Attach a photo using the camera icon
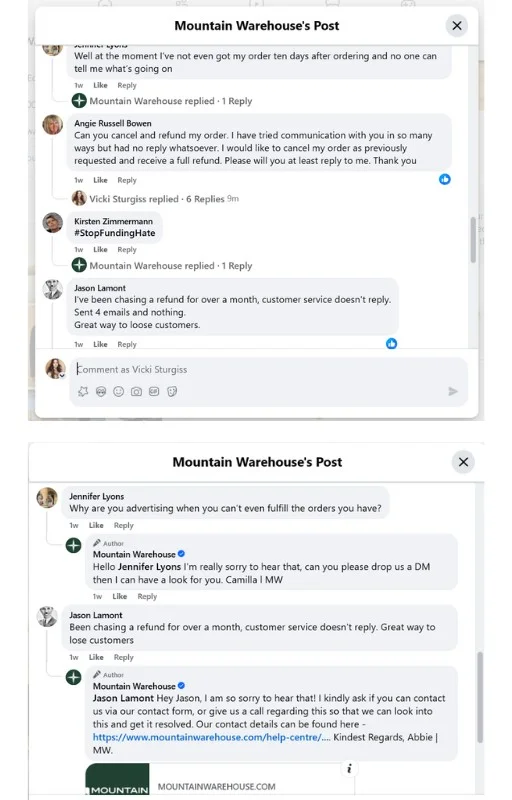Screen dimensions: 512x800 coord(136,391)
